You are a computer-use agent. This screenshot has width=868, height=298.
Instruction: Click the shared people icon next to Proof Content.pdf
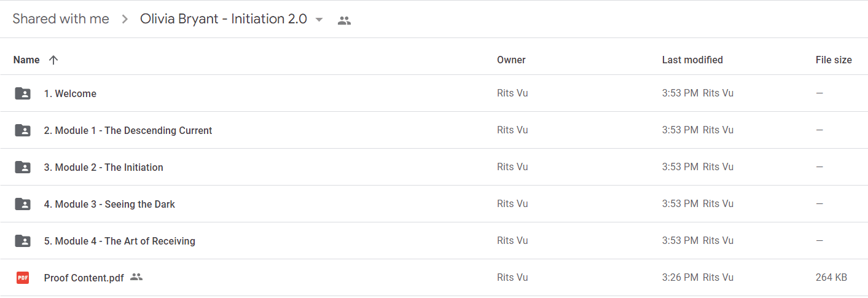coord(136,277)
